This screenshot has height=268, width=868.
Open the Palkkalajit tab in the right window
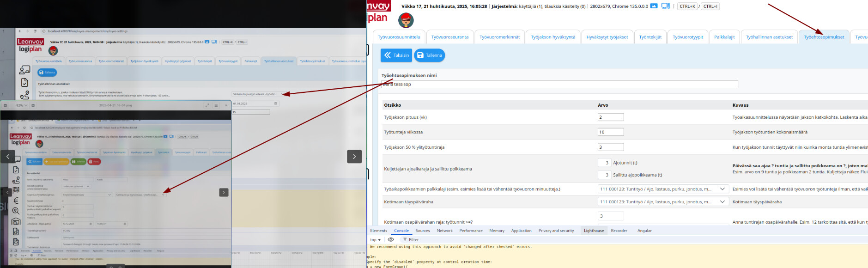tap(724, 37)
